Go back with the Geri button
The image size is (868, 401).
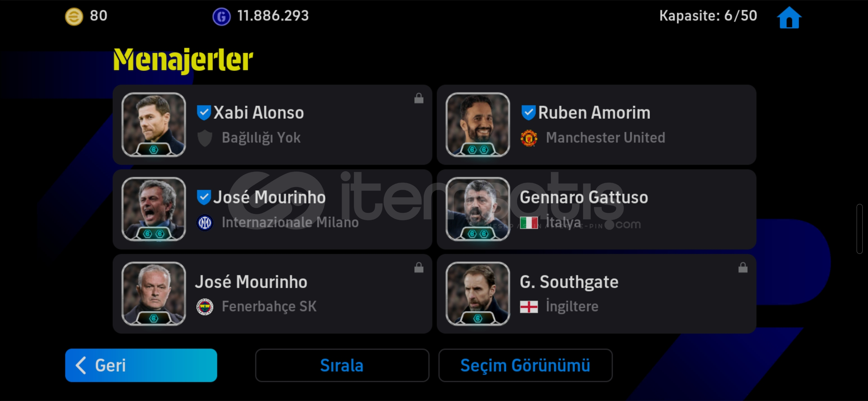click(x=141, y=365)
